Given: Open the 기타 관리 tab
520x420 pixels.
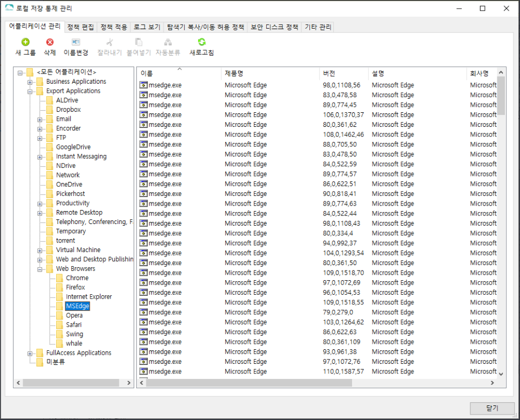Looking at the screenshot, I should [318, 27].
